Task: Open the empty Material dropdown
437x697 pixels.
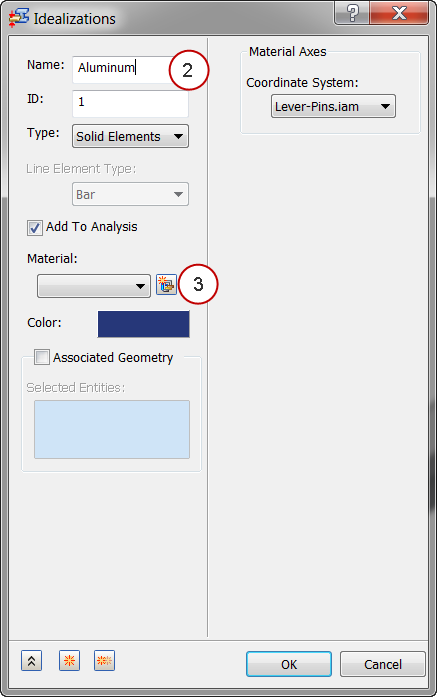Action: click(94, 286)
